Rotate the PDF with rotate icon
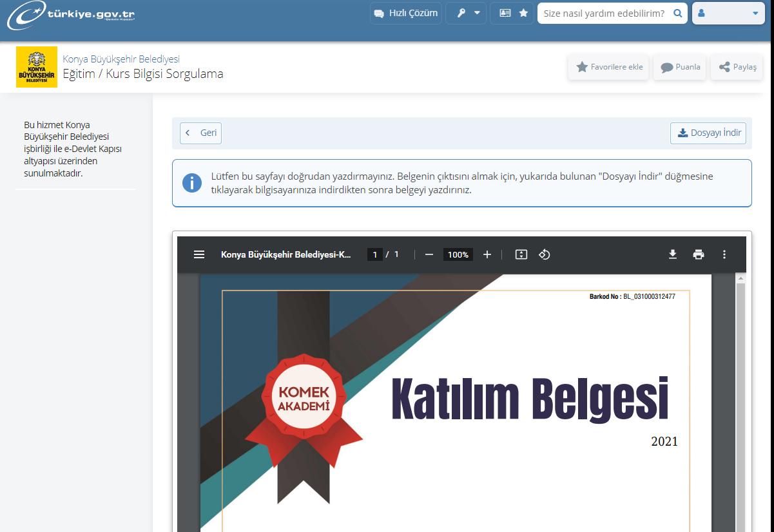 tap(545, 254)
